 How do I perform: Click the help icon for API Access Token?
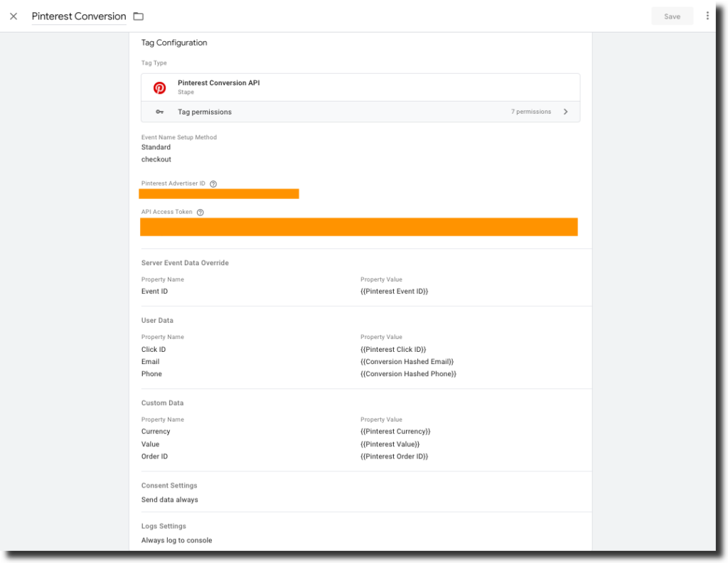point(199,211)
